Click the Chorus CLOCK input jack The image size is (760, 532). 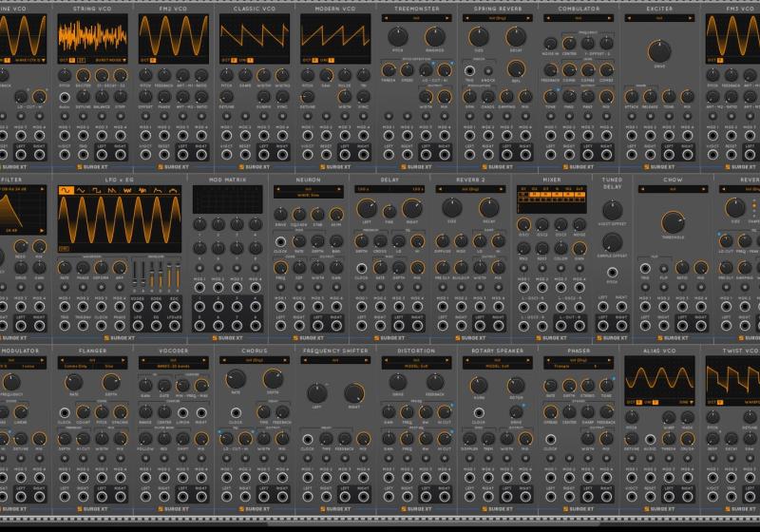236,413
